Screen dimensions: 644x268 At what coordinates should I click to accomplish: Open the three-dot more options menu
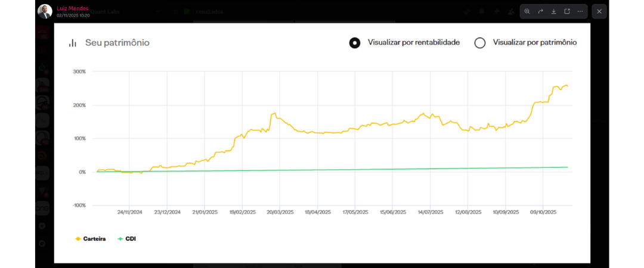point(580,11)
